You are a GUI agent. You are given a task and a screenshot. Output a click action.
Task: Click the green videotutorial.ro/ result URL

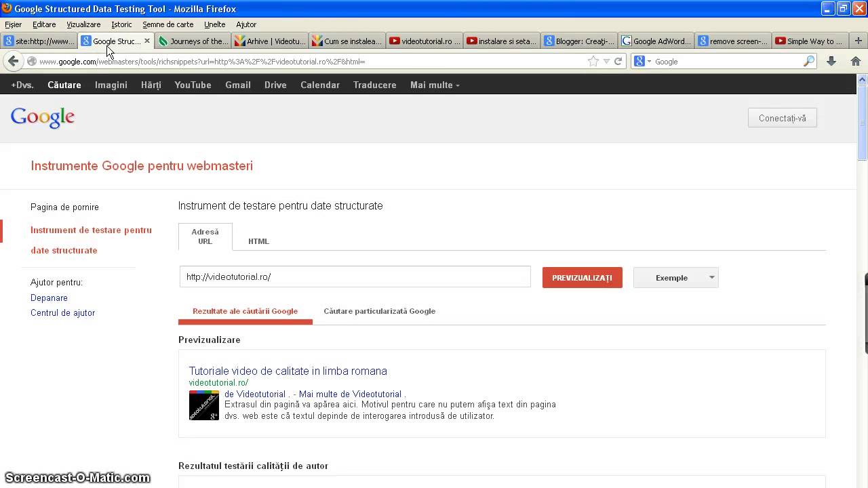(218, 383)
